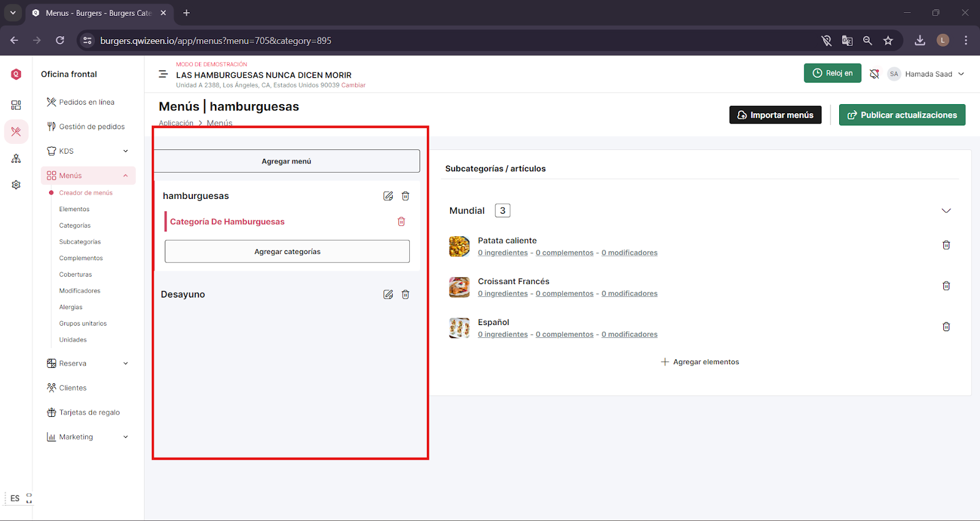980x521 pixels.
Task: Click Agregar elementos link
Action: 700,362
